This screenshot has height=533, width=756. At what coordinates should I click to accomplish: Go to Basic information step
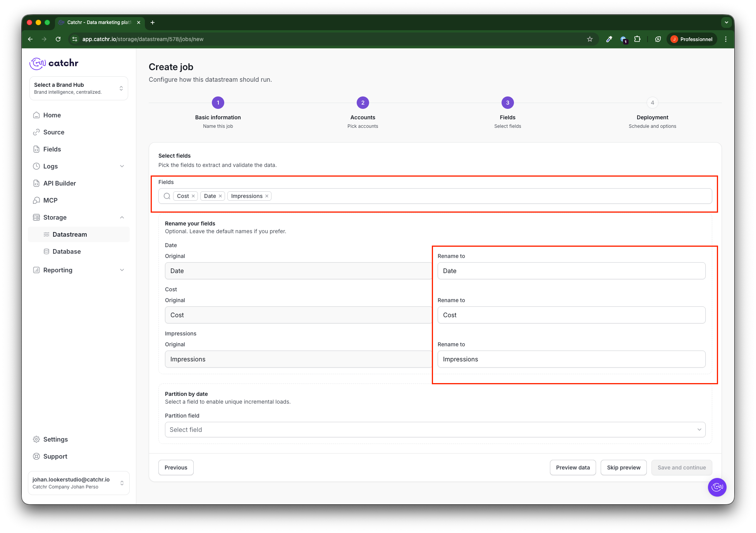[218, 103]
